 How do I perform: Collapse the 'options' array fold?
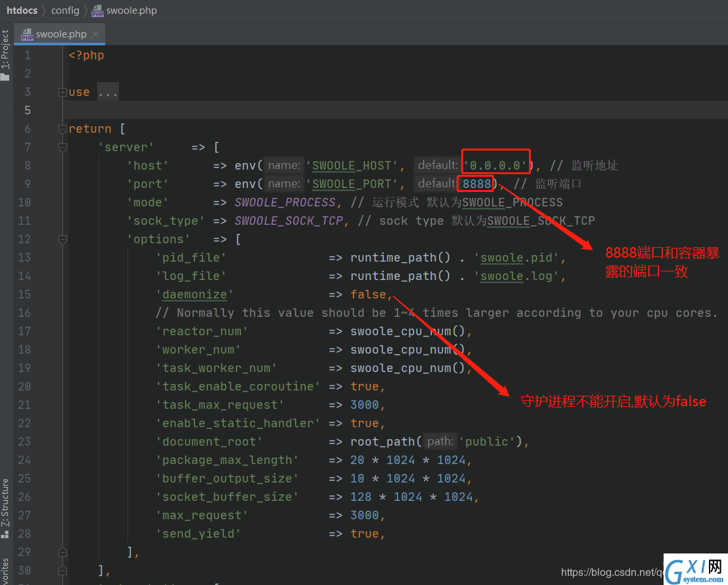[62, 239]
